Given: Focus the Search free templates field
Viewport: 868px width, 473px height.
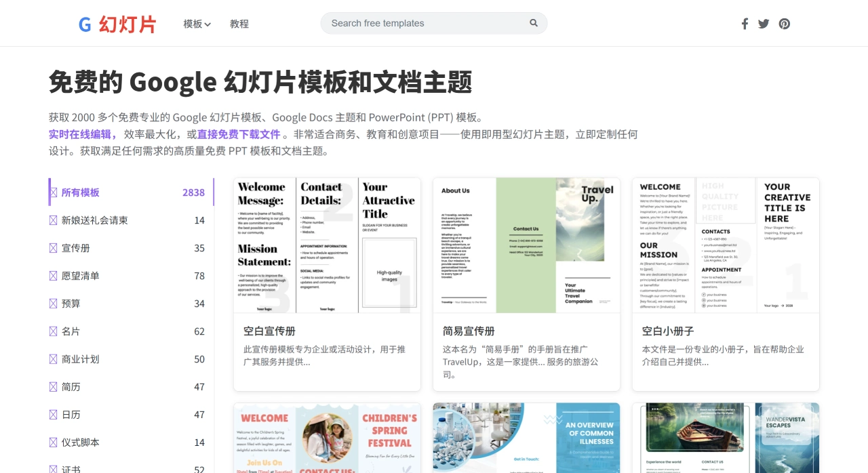Looking at the screenshot, I should coord(434,23).
